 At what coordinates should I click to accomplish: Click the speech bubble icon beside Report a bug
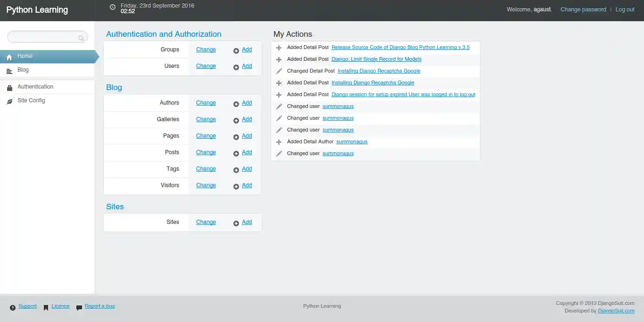[x=79, y=306]
